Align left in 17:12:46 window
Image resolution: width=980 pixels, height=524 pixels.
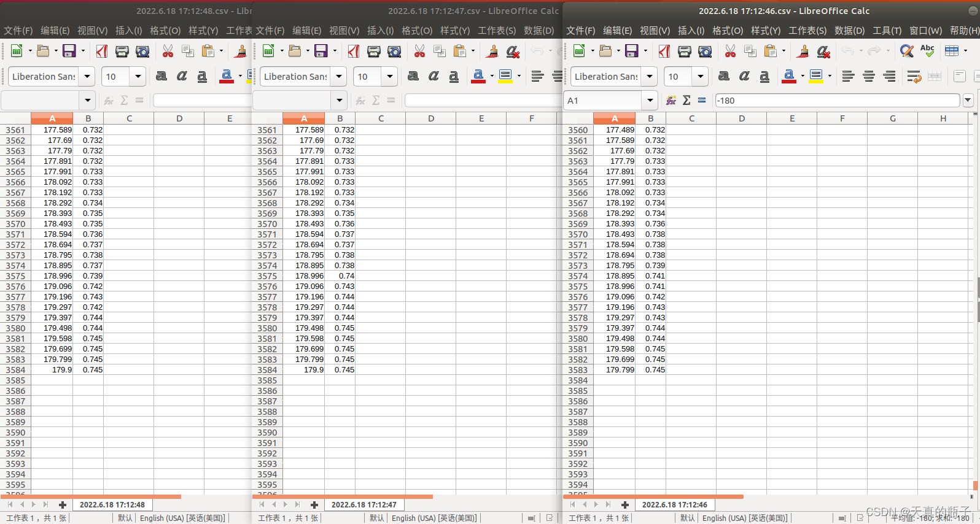[848, 76]
